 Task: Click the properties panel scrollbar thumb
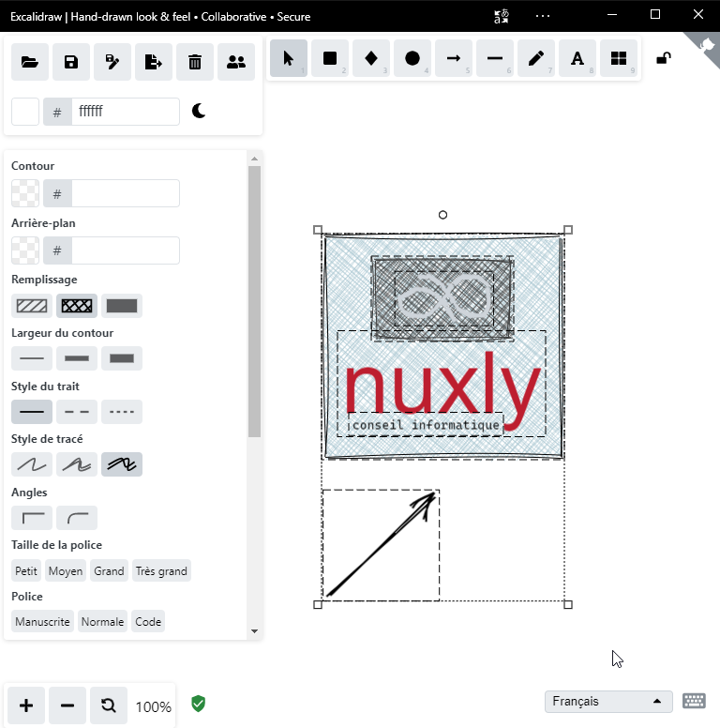[x=254, y=301]
